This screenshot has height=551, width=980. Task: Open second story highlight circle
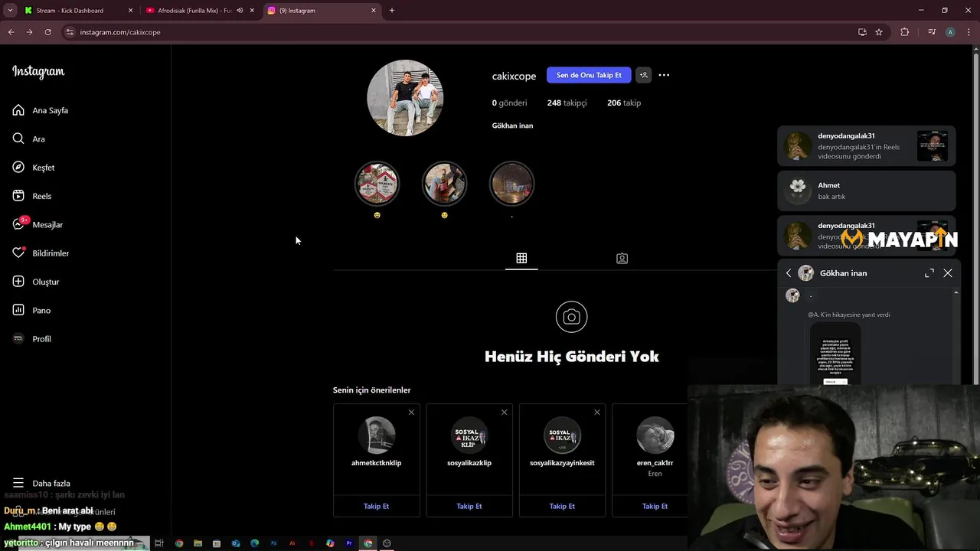point(444,184)
